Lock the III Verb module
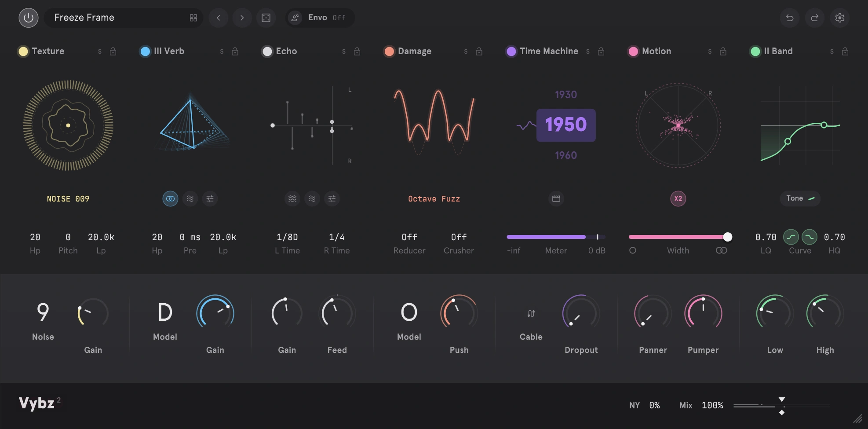The image size is (868, 429). [x=235, y=51]
